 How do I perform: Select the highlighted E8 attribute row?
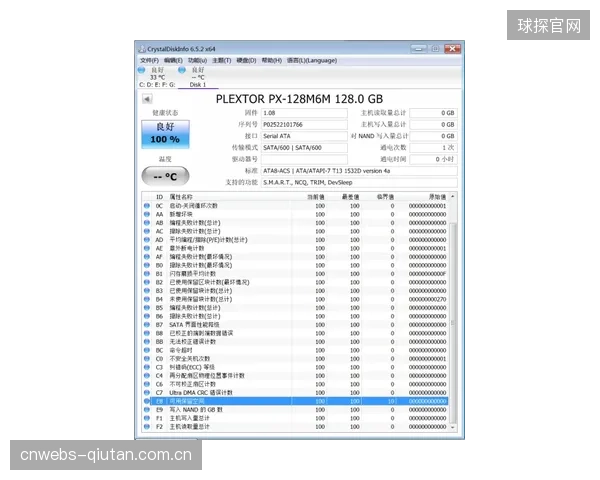coord(295,401)
